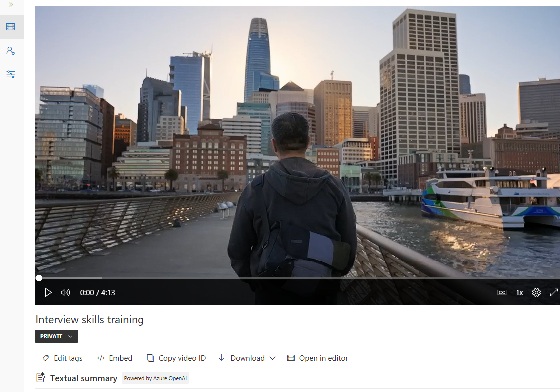Screen dimensions: 560x392
Task: Open sidebar settings sliders icon
Action: pos(11,74)
